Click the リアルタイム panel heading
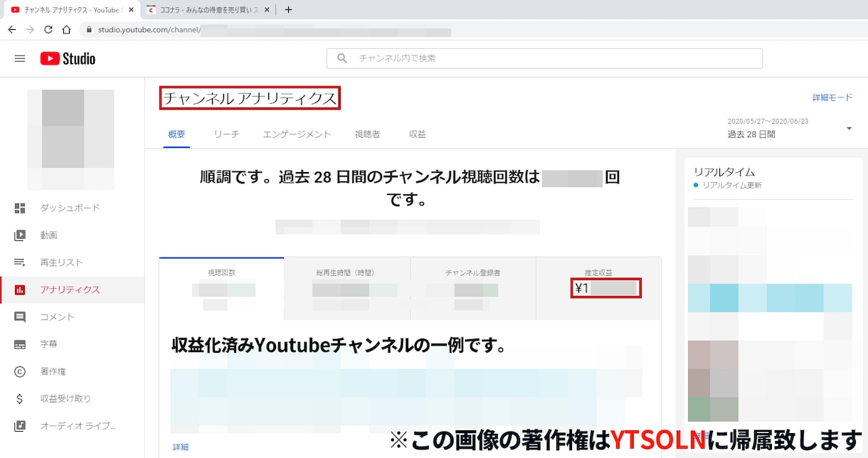The image size is (868, 458). 724,171
